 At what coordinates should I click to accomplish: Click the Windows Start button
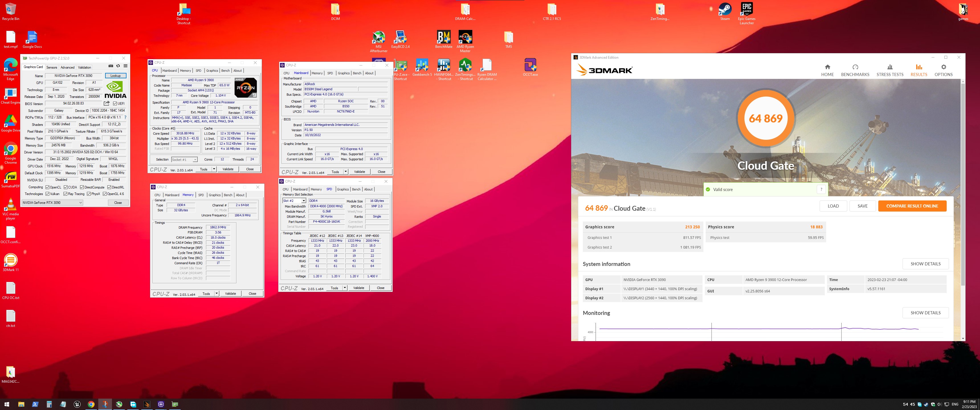pyautogui.click(x=7, y=404)
